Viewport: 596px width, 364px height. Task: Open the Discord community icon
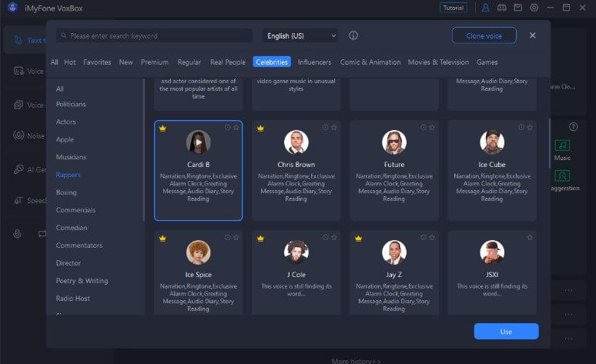pos(502,8)
